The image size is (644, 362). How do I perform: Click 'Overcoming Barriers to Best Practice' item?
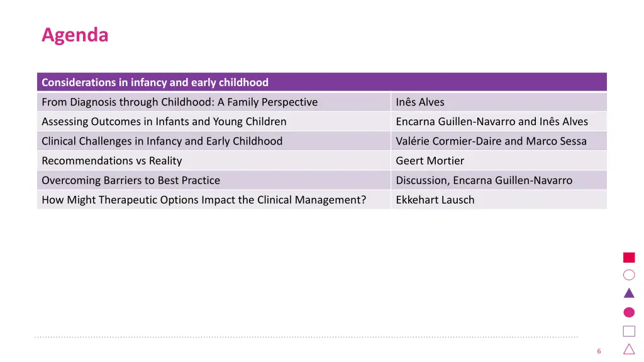(x=131, y=180)
